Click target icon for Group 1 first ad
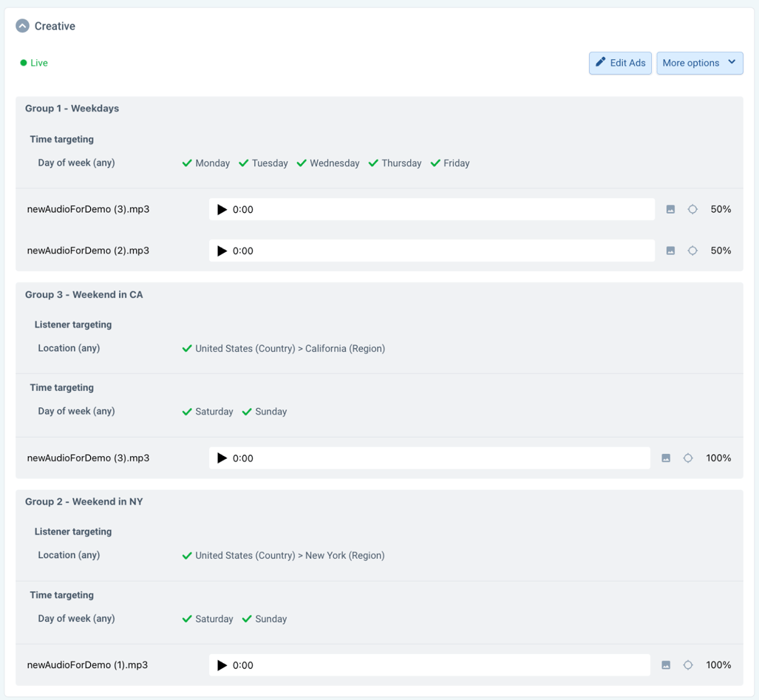The height and width of the screenshot is (700, 759). coord(692,209)
